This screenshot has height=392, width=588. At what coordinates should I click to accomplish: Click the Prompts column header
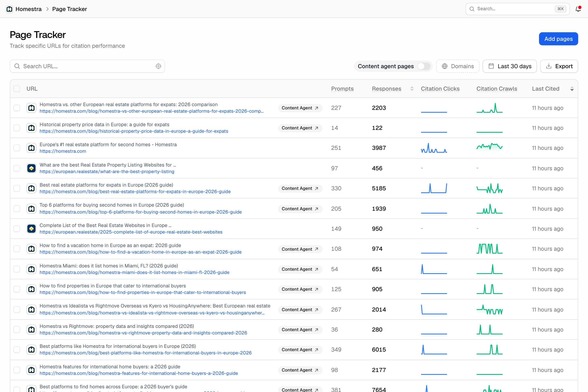[342, 89]
